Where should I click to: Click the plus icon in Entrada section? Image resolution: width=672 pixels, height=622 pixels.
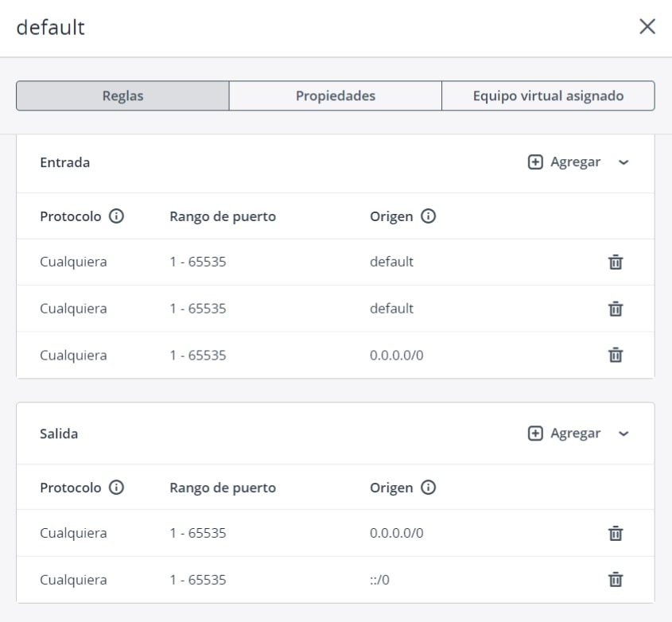(x=535, y=162)
